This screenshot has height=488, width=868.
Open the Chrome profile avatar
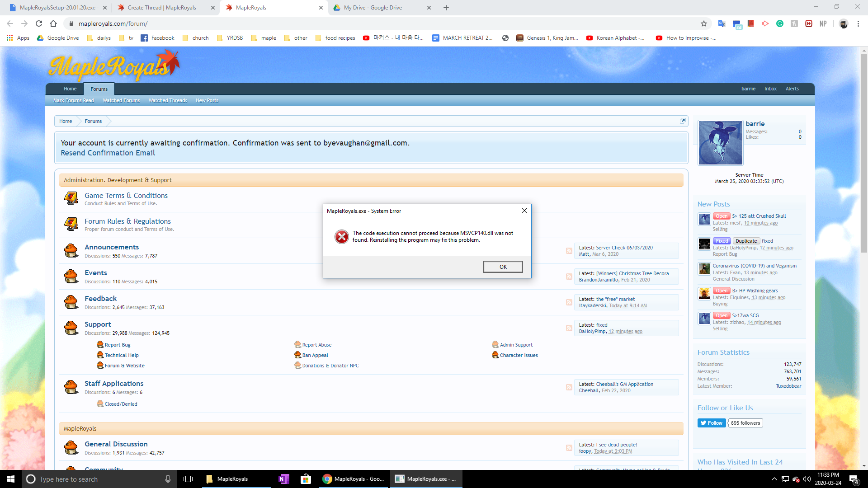(844, 23)
